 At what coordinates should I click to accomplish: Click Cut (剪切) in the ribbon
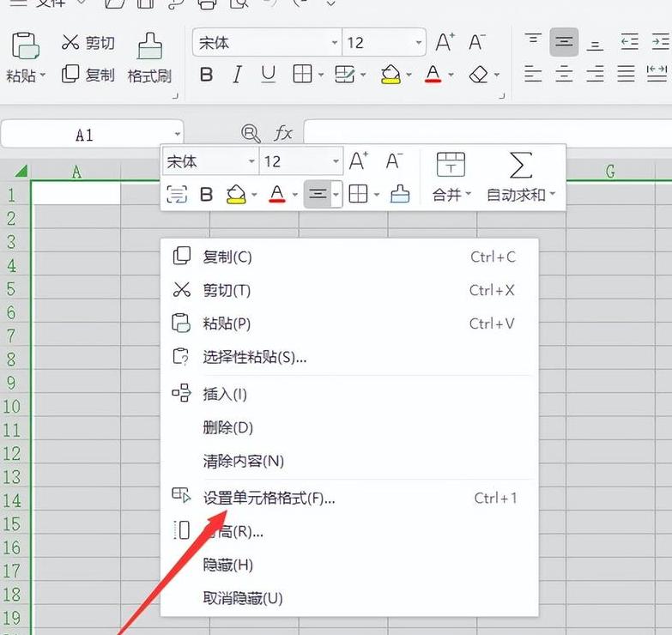(x=88, y=42)
